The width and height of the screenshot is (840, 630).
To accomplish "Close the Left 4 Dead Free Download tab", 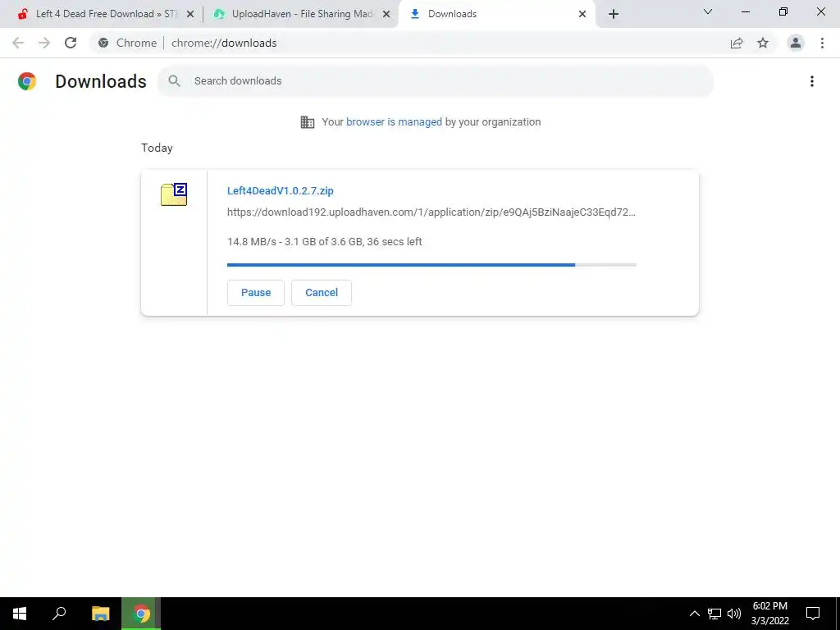I will point(190,14).
